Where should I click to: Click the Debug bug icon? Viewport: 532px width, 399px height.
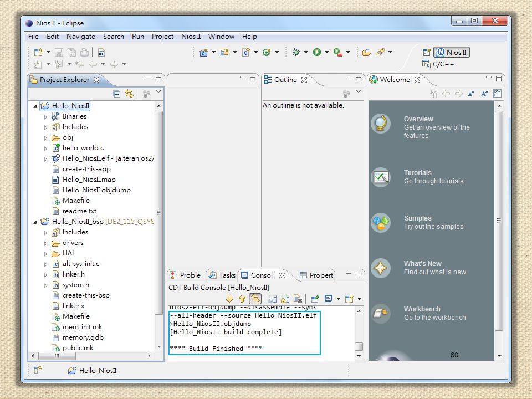pyautogui.click(x=296, y=52)
